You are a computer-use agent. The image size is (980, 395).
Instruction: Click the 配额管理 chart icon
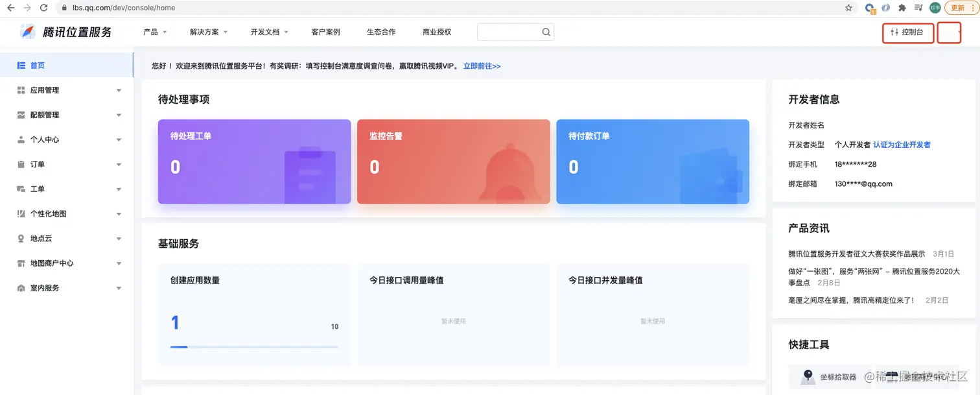coord(21,115)
